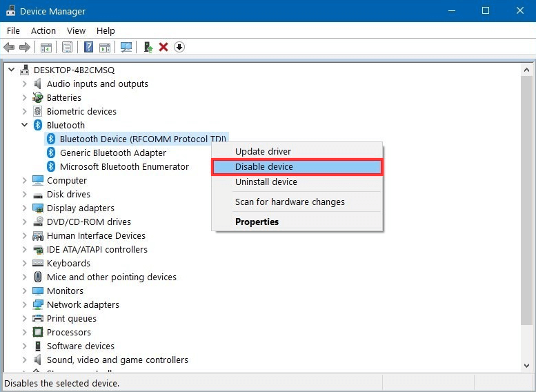The width and height of the screenshot is (536, 392).
Task: Click the Update device driver toolbar icon
Action: pyautogui.click(x=148, y=47)
